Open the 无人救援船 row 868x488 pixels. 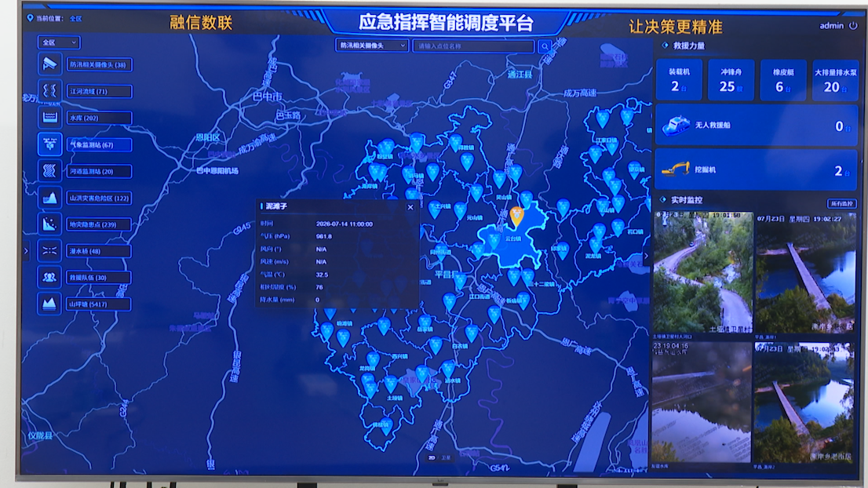click(x=757, y=126)
